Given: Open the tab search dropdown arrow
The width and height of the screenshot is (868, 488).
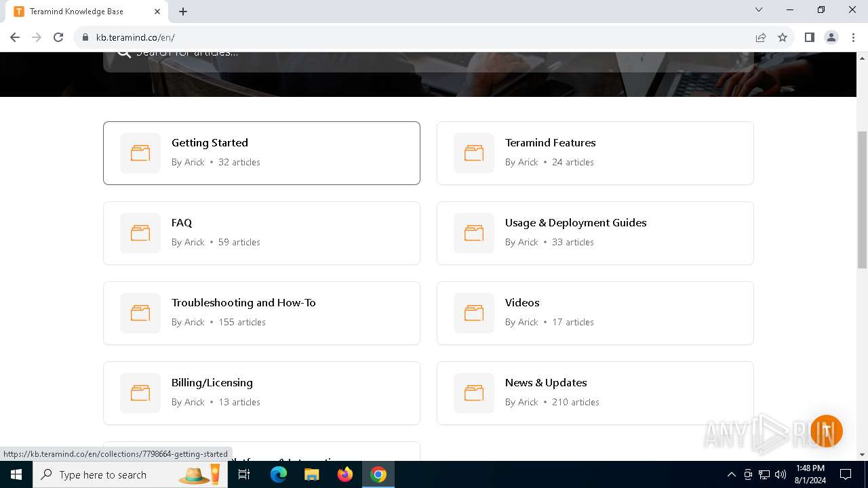Looking at the screenshot, I should point(759,10).
